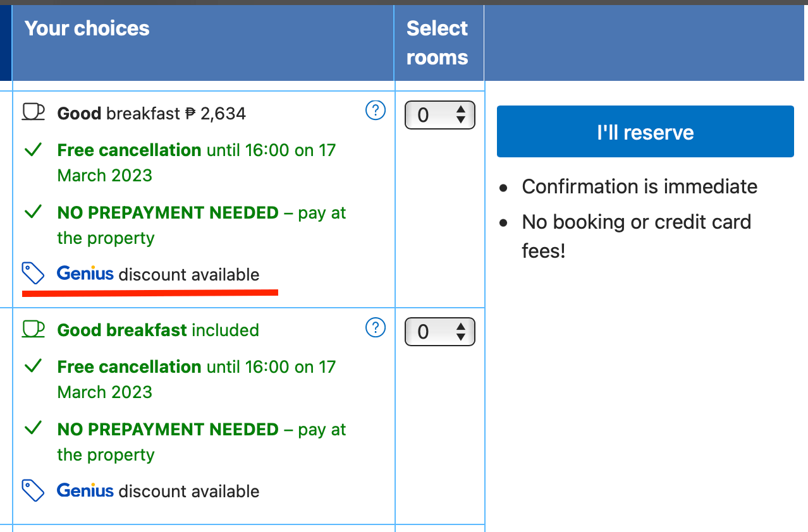Screen dimensions: 808x532
Task: Click the stepper arrows on first room selector
Action: click(461, 115)
